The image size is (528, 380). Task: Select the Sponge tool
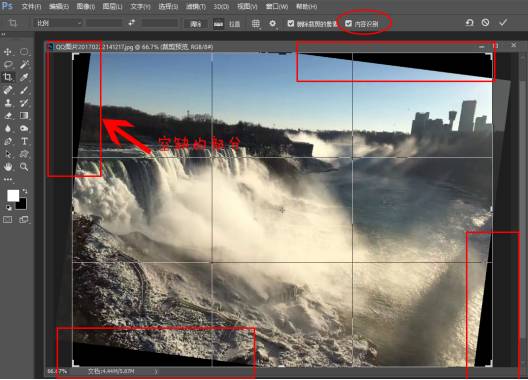point(24,128)
